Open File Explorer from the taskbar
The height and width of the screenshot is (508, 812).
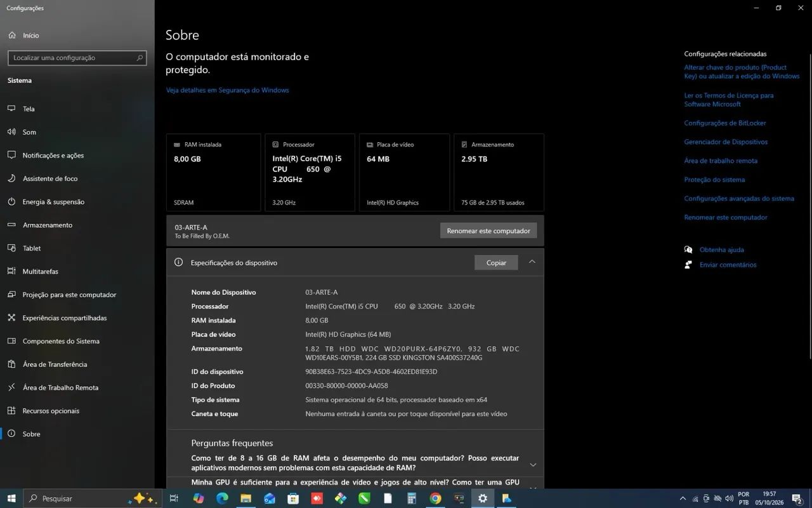[x=246, y=498]
